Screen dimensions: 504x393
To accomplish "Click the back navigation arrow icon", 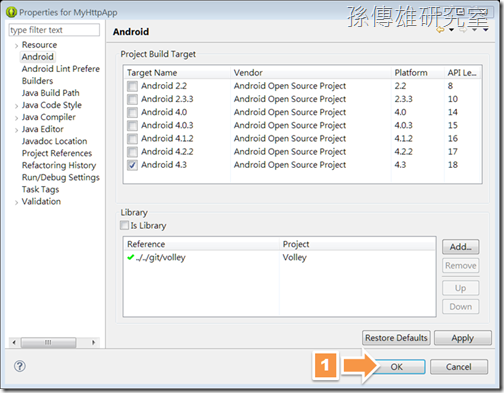I will (440, 30).
